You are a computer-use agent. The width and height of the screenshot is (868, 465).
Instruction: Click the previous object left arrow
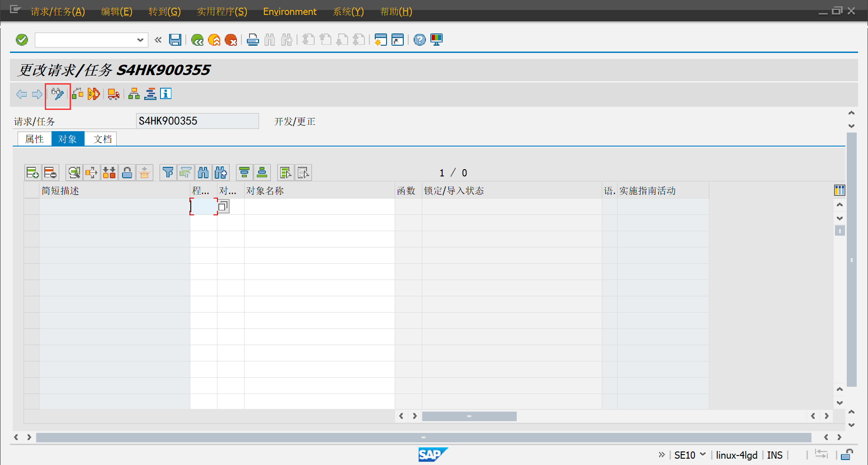tap(21, 94)
